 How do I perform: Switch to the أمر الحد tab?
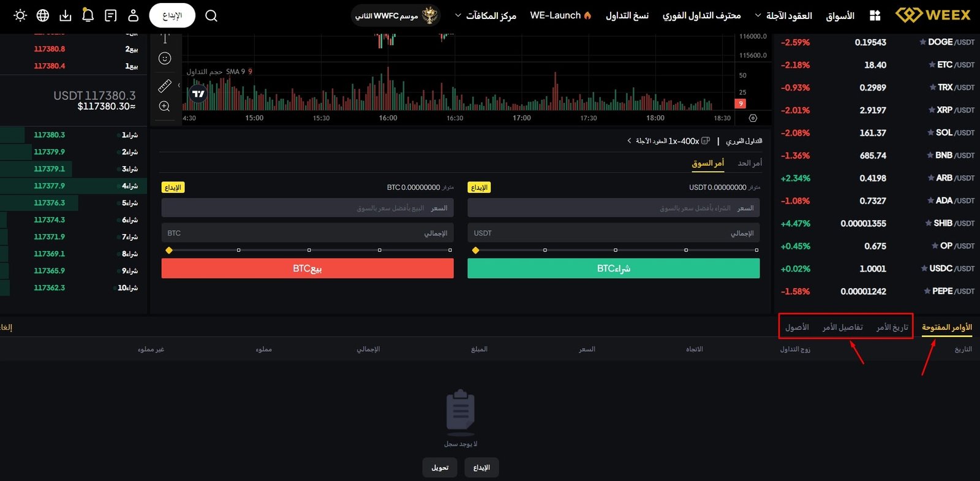point(750,163)
